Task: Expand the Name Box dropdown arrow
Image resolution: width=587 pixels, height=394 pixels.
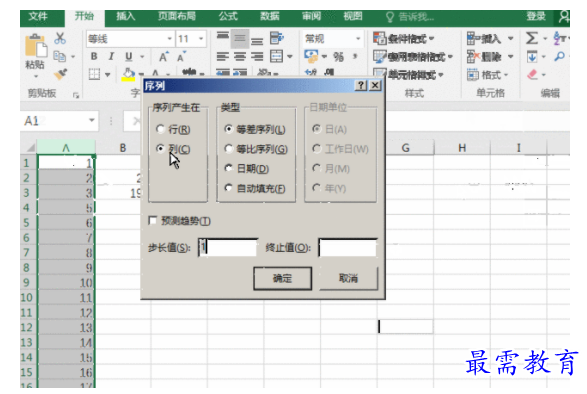Action: point(92,120)
